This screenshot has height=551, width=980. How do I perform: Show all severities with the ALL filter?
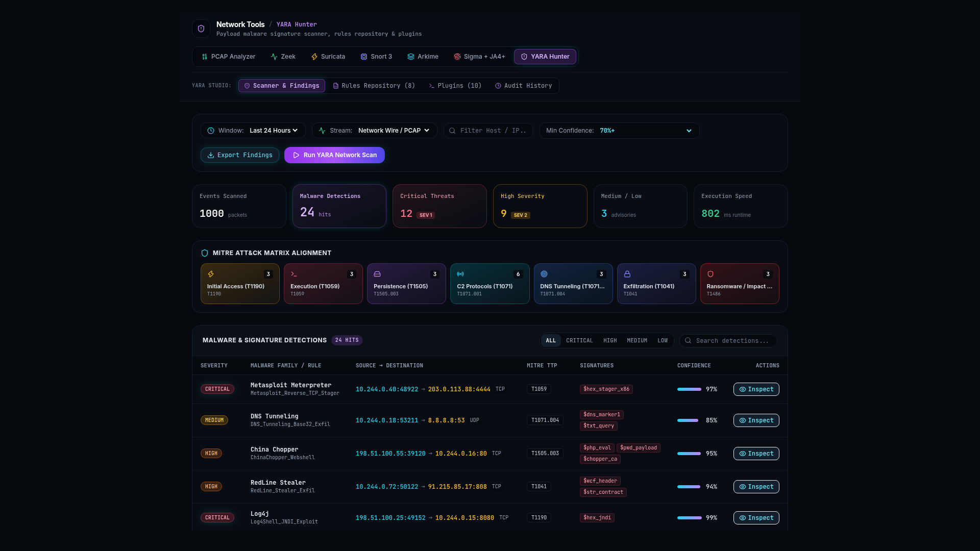[551, 340]
